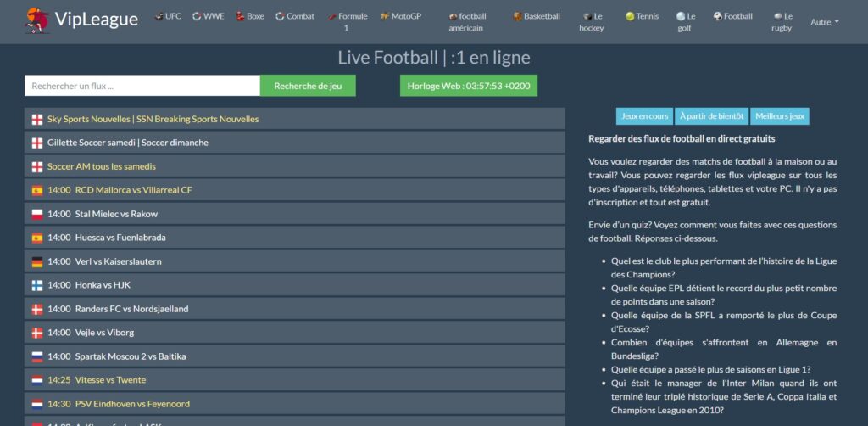Screen dimensions: 868x426
Task: Click the golf ball icon
Action: click(x=681, y=17)
